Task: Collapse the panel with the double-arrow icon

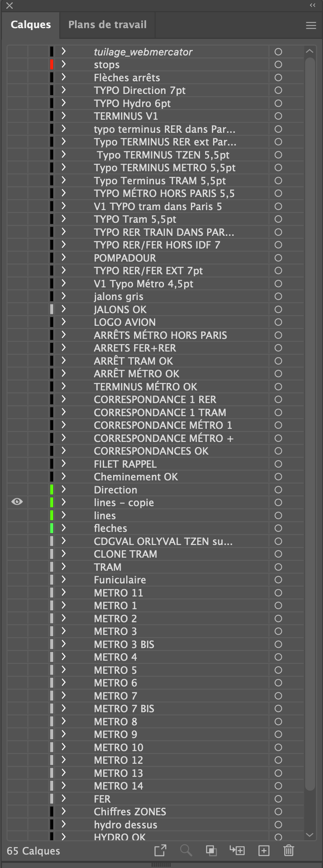Action: pos(313,5)
